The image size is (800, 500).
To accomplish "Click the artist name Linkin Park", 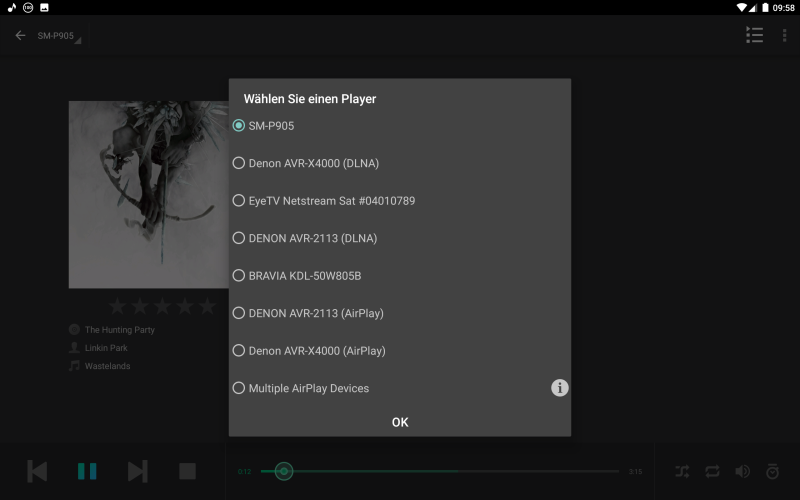I will click(x=106, y=348).
